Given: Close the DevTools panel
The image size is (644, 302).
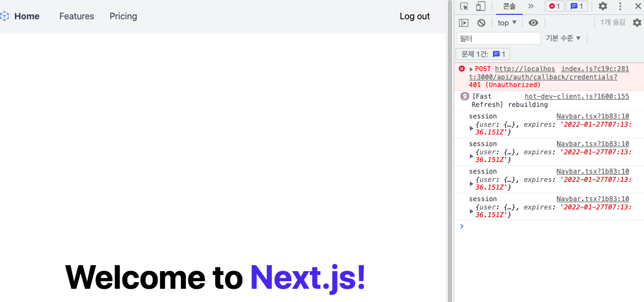Looking at the screenshot, I should pyautogui.click(x=637, y=6).
